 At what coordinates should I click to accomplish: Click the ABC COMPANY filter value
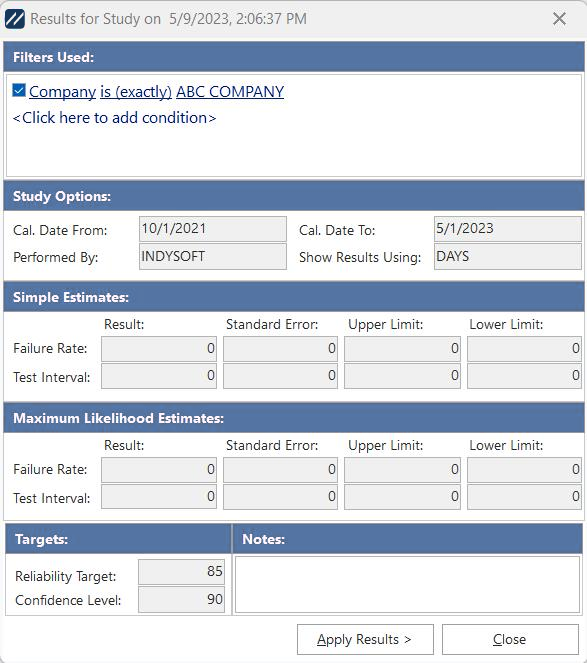[230, 92]
